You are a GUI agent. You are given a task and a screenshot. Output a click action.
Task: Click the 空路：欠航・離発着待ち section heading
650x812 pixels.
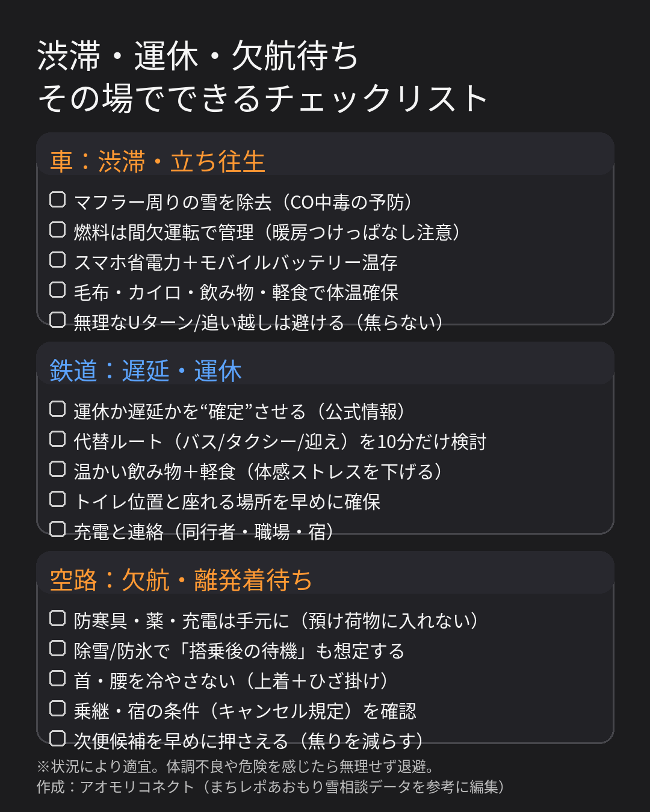click(181, 580)
